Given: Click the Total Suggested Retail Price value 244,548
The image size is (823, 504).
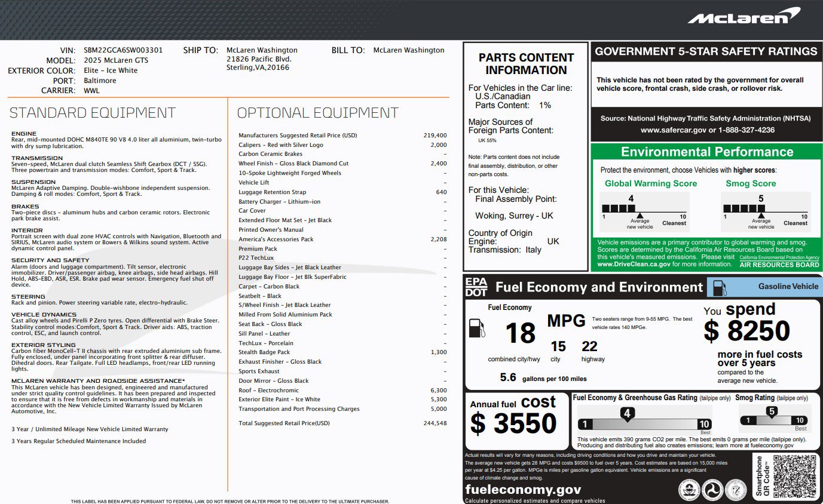Looking at the screenshot, I should click(434, 423).
